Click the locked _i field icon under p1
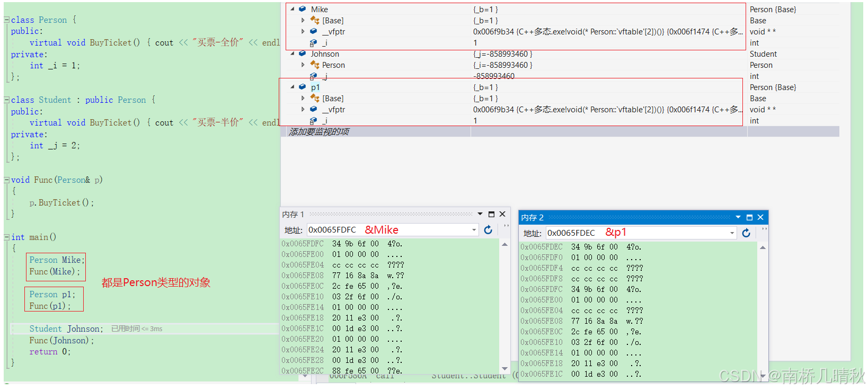The width and height of the screenshot is (868, 391). click(x=314, y=121)
